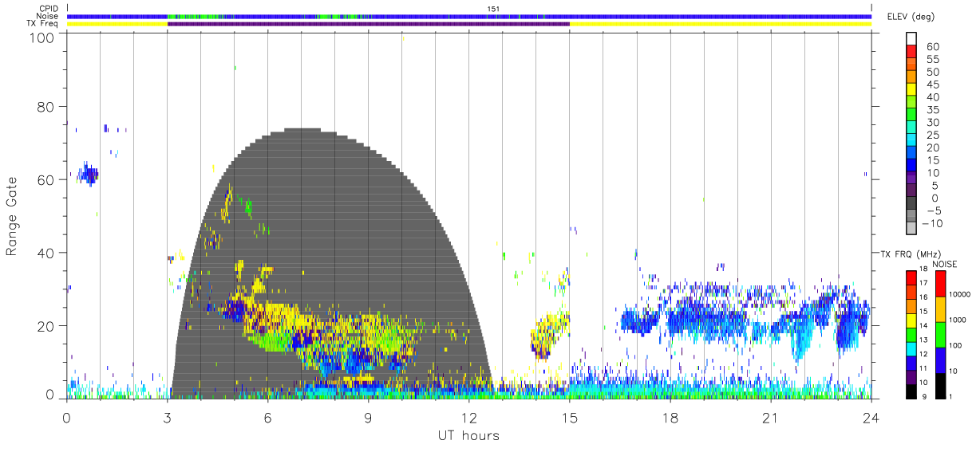Click the '21' tick on UT hours axis
This screenshot has height=452, width=980.
770,418
